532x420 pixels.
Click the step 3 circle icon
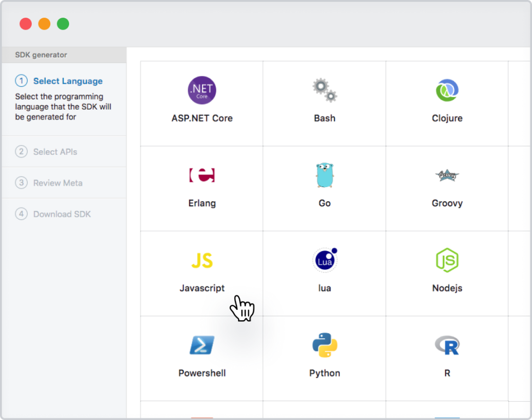coord(21,182)
